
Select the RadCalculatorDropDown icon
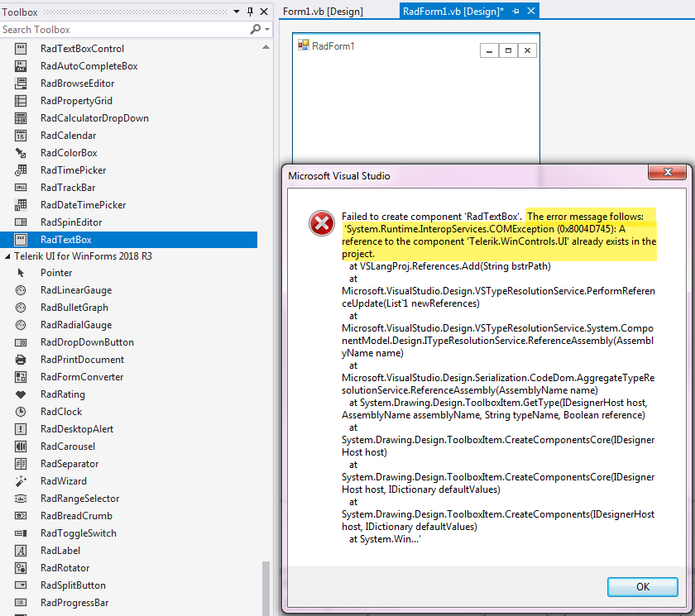click(21, 118)
